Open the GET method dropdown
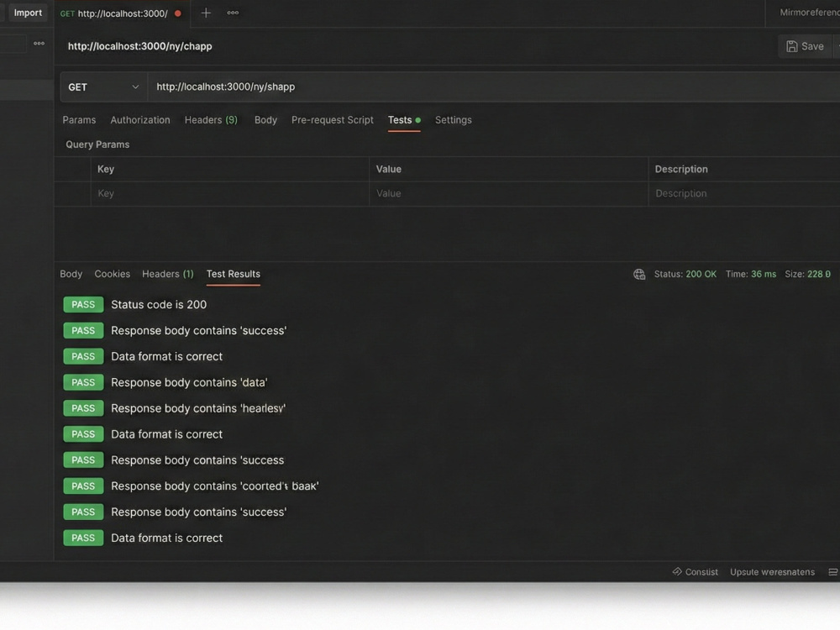Viewport: 840px width, 630px height. [x=103, y=87]
